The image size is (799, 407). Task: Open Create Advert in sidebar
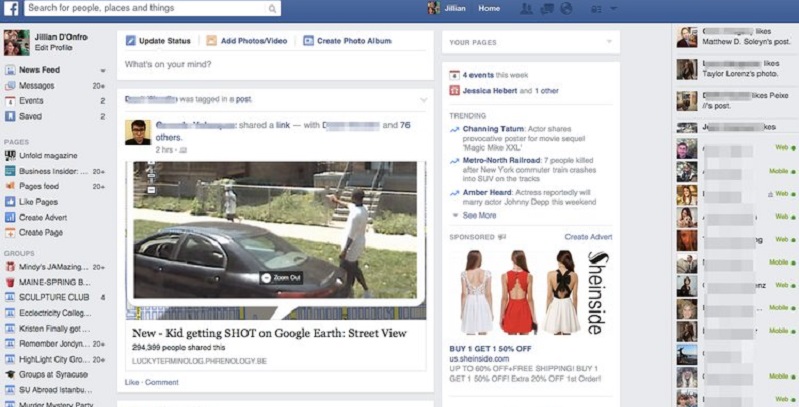coord(43,218)
